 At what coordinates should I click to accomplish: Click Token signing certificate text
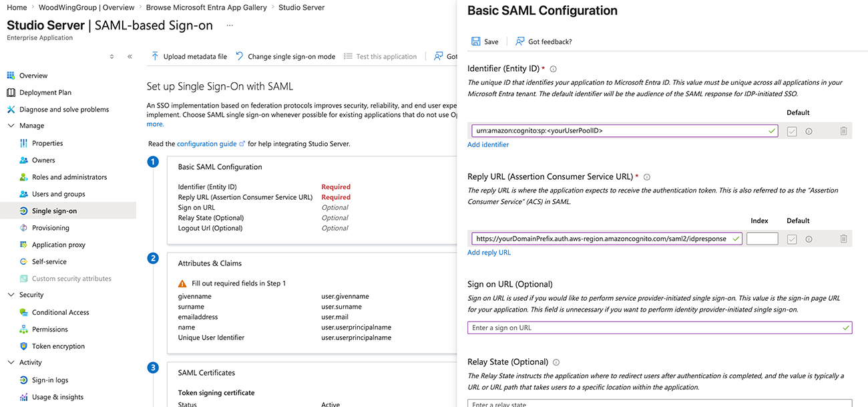point(216,393)
